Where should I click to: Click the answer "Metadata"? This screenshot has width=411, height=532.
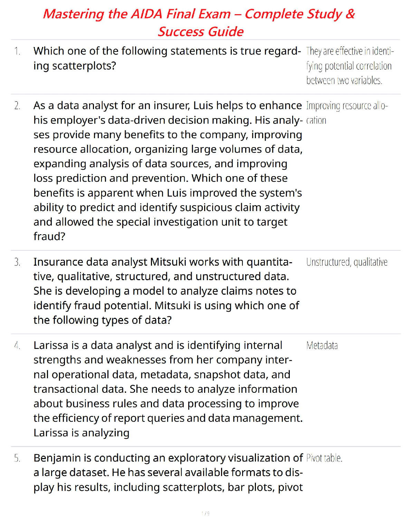[x=322, y=345]
